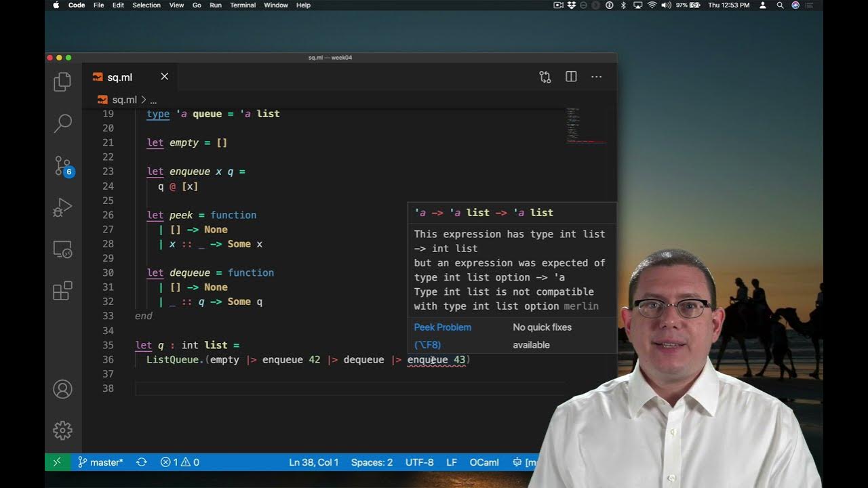868x488 pixels.
Task: Click the user account icon in menu bar
Action: [763, 5]
